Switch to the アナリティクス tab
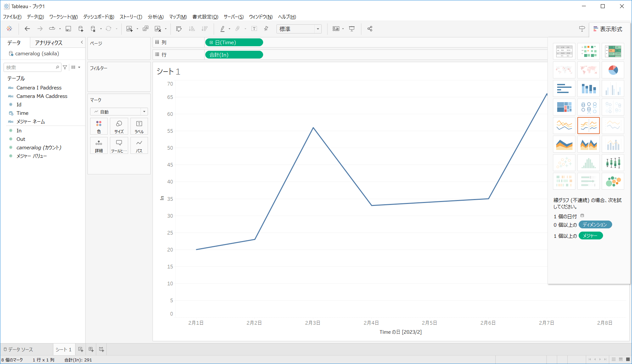 [49, 43]
